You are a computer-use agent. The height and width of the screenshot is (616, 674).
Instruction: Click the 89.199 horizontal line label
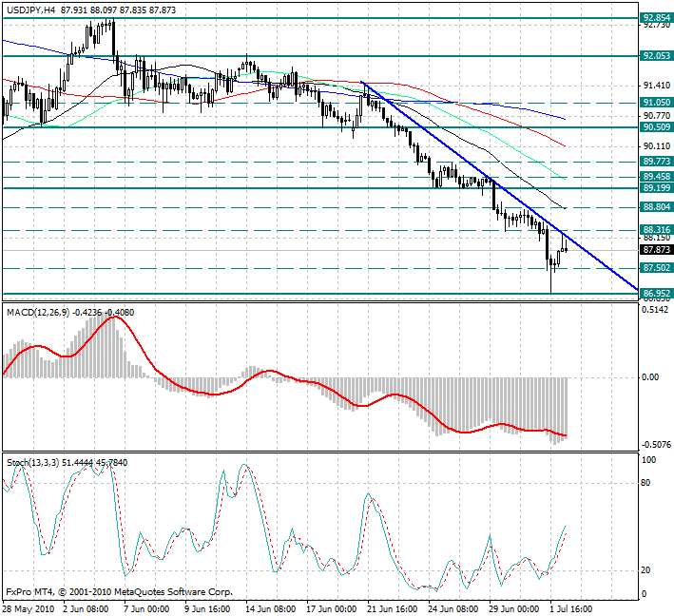pos(657,189)
